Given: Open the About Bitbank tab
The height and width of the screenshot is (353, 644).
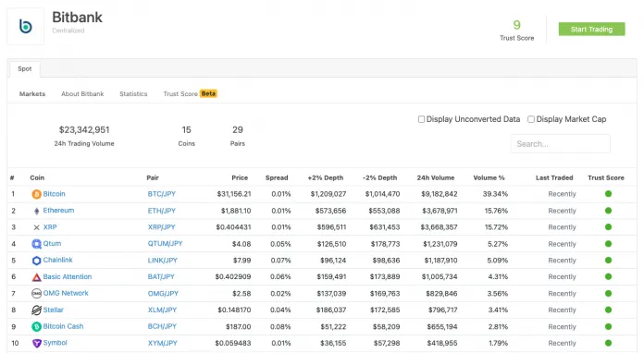Looking at the screenshot, I should (82, 94).
